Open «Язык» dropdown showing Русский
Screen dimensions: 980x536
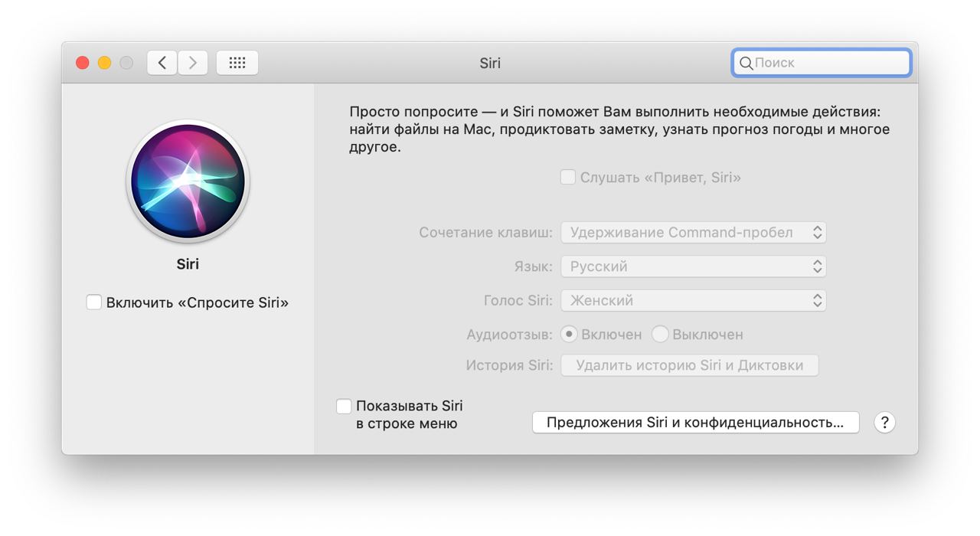694,266
